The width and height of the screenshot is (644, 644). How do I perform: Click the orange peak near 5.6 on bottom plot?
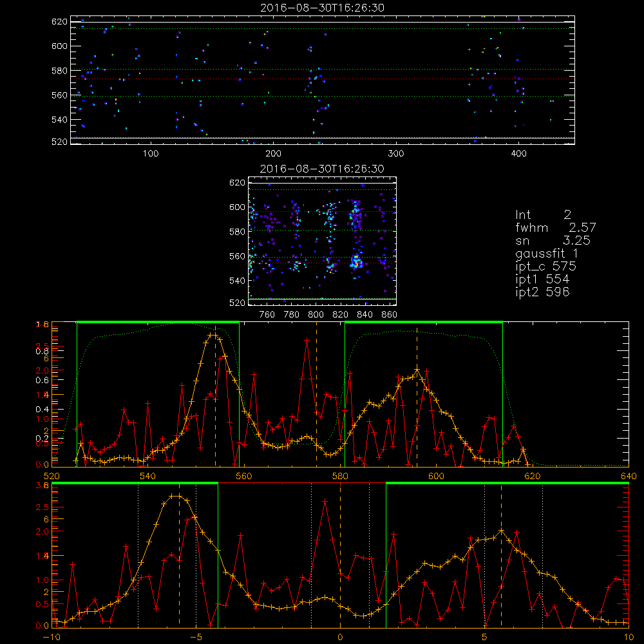(501, 531)
